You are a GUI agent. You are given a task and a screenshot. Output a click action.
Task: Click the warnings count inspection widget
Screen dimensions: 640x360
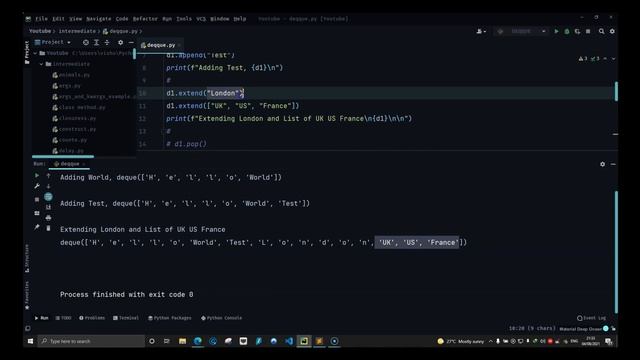[x=589, y=59]
